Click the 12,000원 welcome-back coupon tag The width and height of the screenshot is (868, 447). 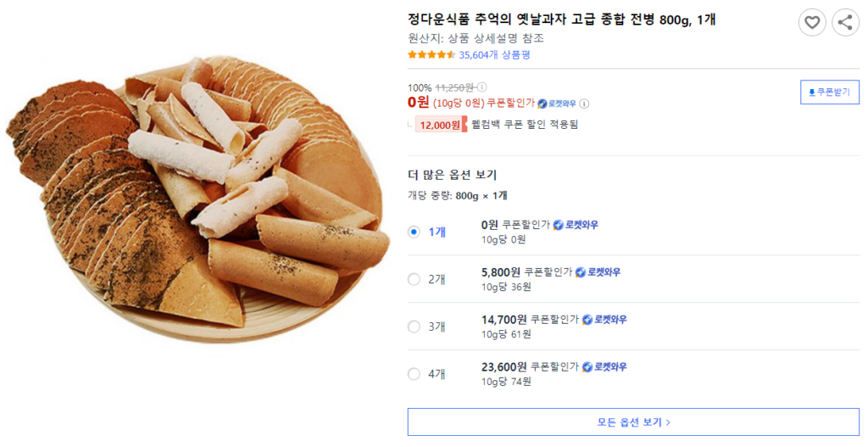pos(439,125)
